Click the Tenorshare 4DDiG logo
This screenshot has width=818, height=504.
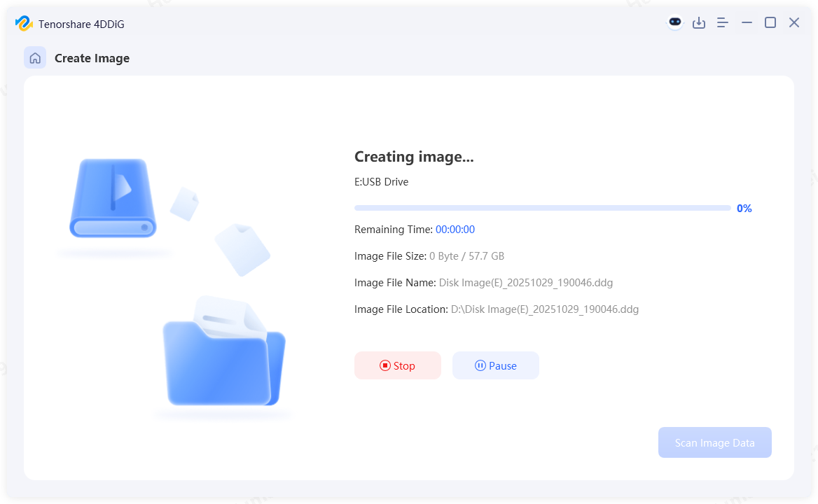coord(24,23)
